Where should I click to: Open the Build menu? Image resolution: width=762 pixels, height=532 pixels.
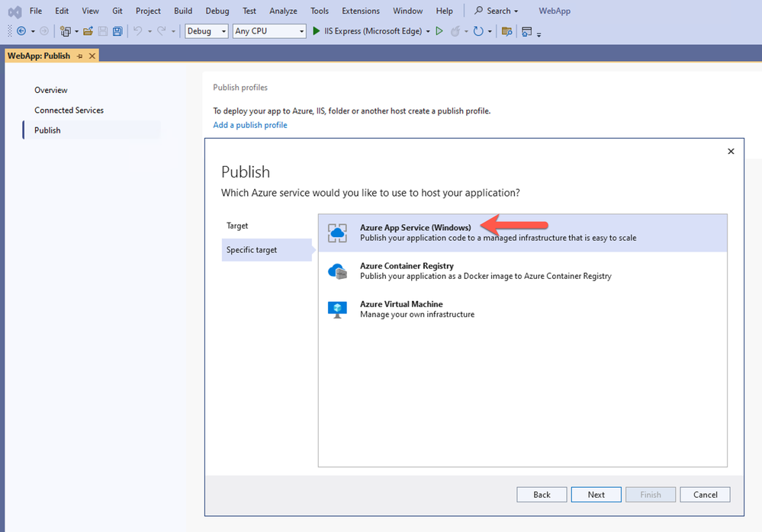[183, 11]
